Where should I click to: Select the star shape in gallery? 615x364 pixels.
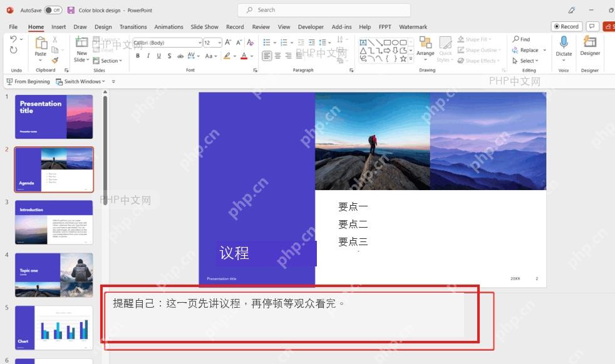tap(403, 58)
